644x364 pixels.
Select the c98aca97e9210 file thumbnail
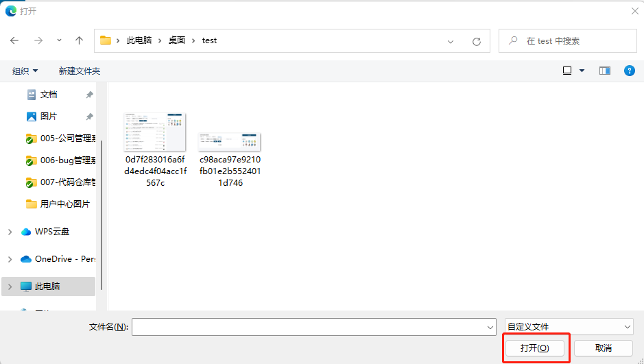(x=230, y=142)
